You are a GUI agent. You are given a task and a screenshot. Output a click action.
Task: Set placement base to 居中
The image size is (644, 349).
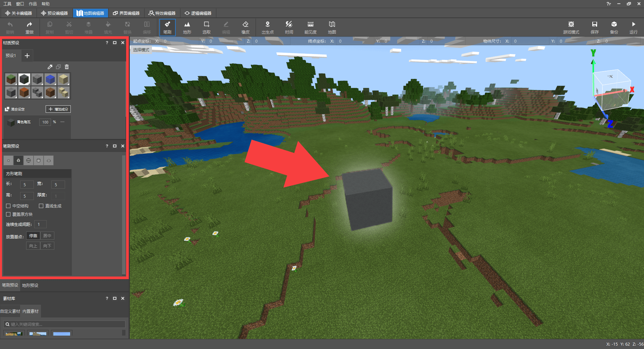(x=47, y=236)
